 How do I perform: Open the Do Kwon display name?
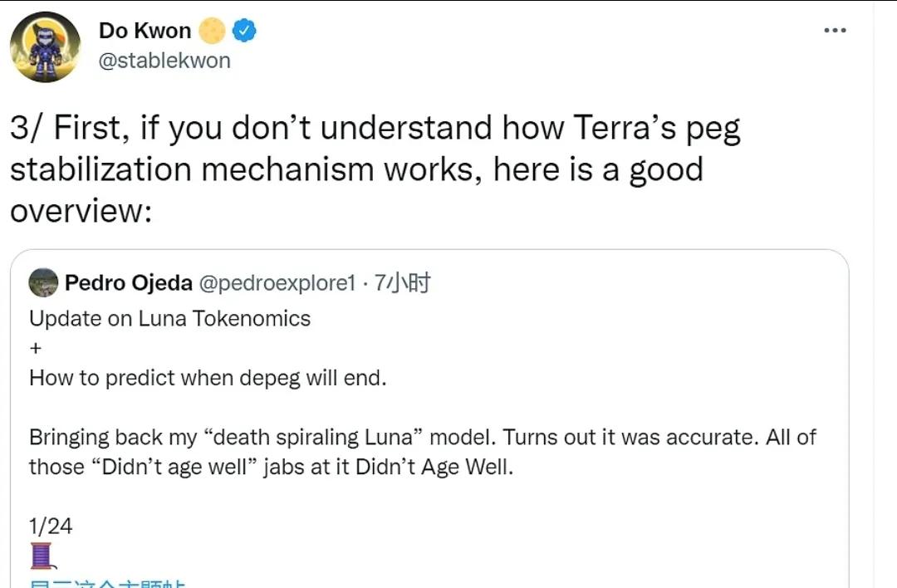[145, 31]
